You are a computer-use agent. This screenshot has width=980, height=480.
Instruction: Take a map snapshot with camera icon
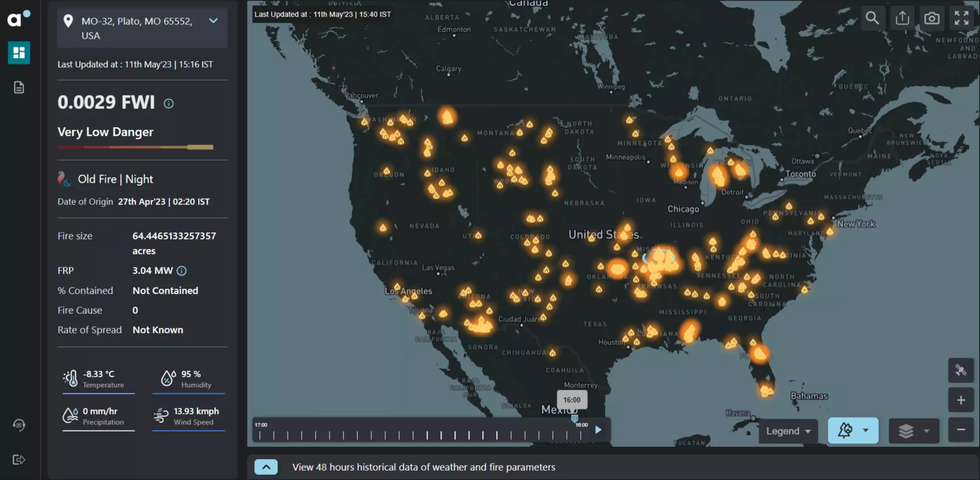pyautogui.click(x=932, y=18)
